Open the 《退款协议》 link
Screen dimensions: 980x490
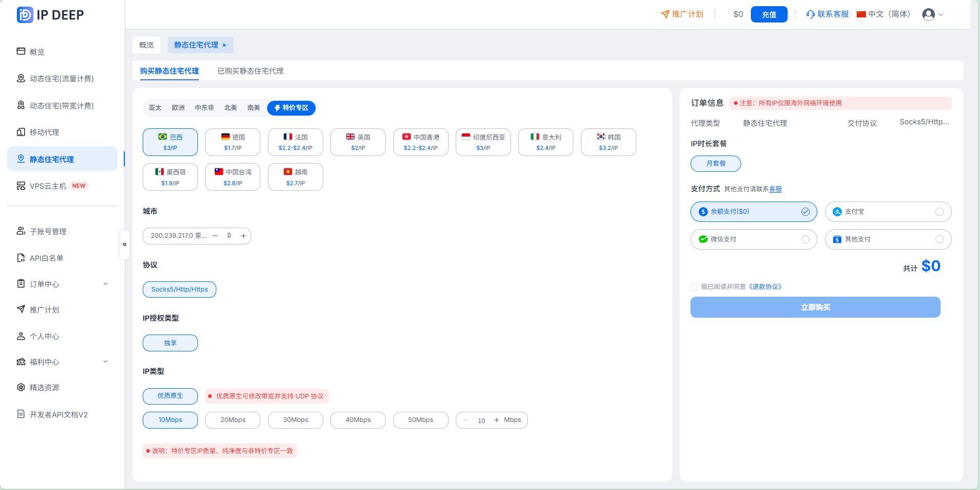click(x=765, y=287)
